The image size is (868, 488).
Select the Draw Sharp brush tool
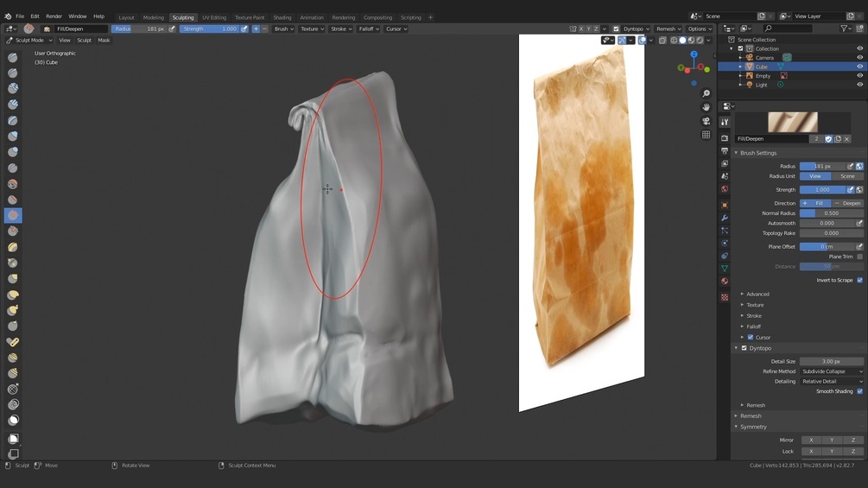coord(13,73)
